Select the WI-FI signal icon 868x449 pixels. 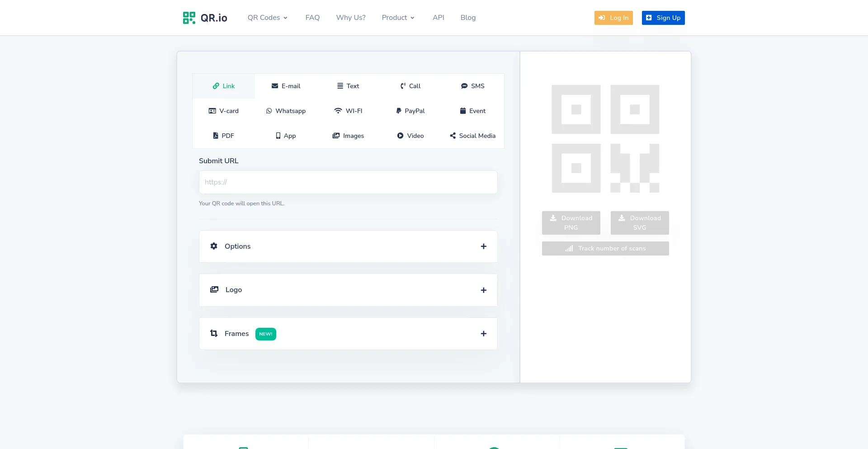[x=338, y=111]
